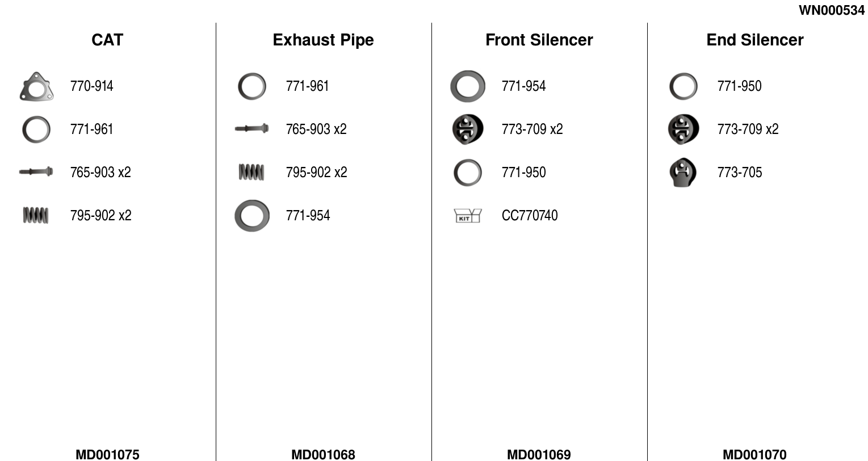Click the bolt icon in CAT column

(x=36, y=171)
